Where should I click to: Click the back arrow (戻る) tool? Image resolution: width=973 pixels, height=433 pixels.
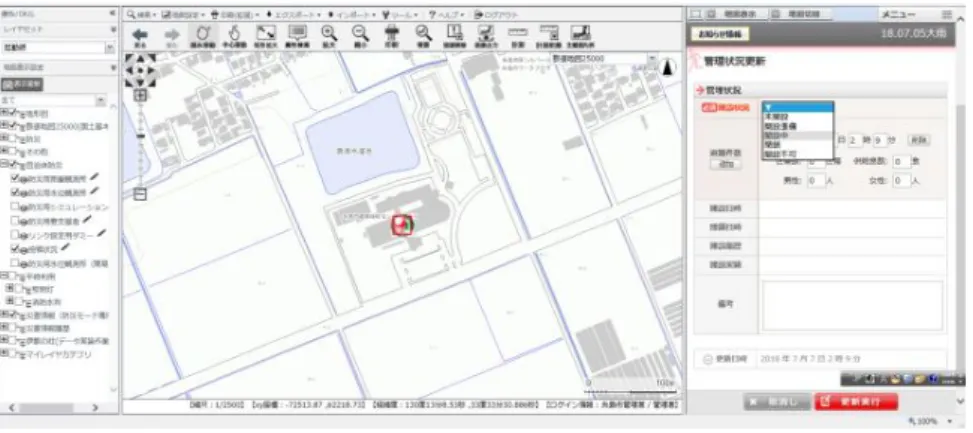140,37
